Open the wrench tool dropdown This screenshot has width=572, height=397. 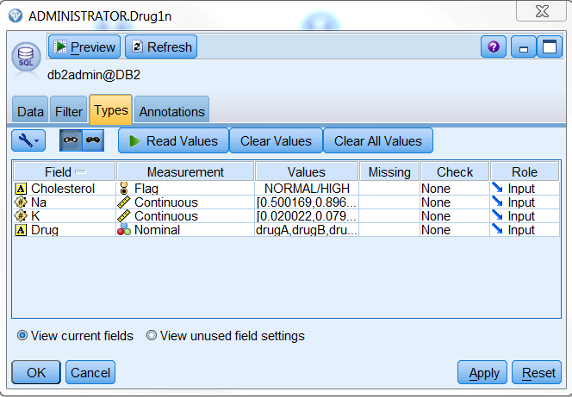coord(28,140)
